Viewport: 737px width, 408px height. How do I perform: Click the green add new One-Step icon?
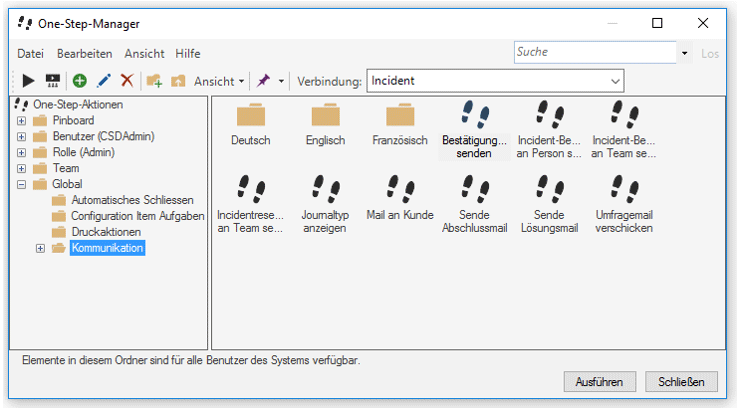(x=79, y=81)
